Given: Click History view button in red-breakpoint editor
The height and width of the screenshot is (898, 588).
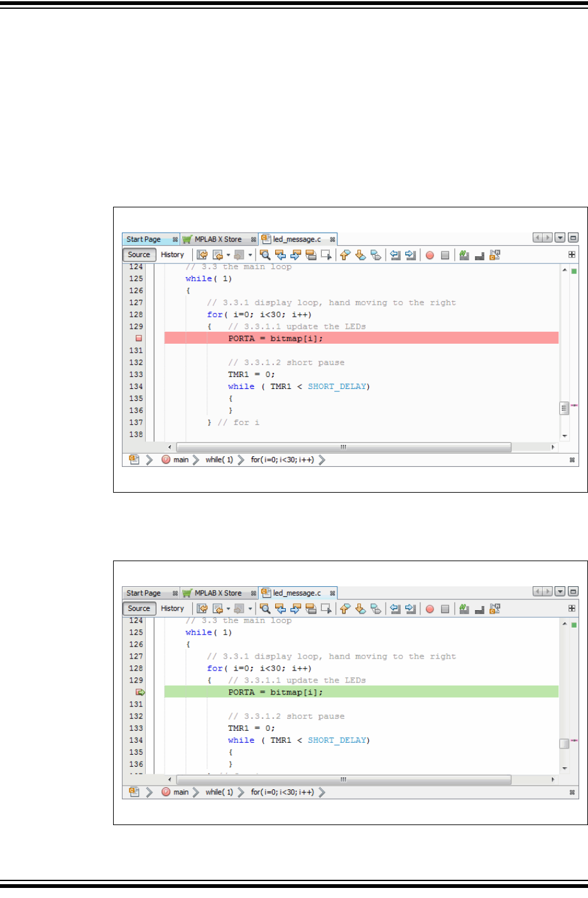Looking at the screenshot, I should point(172,255).
